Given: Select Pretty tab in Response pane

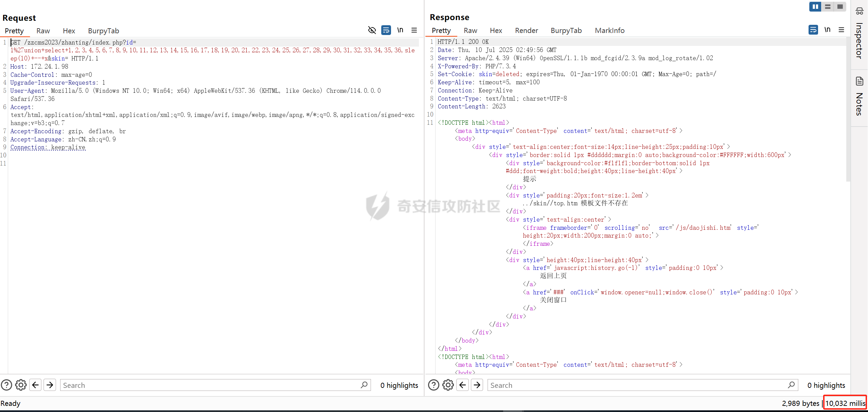Looking at the screenshot, I should (x=441, y=31).
